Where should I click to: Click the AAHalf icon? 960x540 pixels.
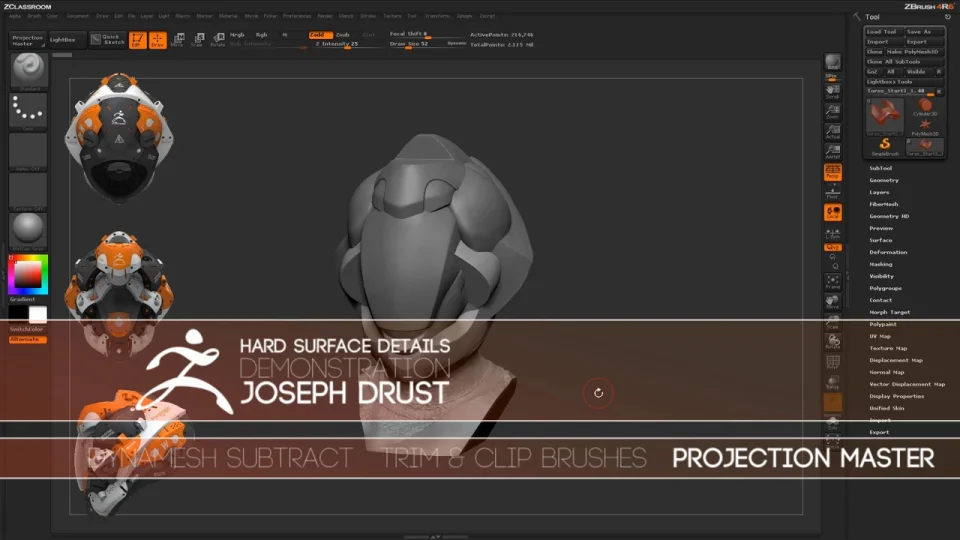click(x=833, y=152)
